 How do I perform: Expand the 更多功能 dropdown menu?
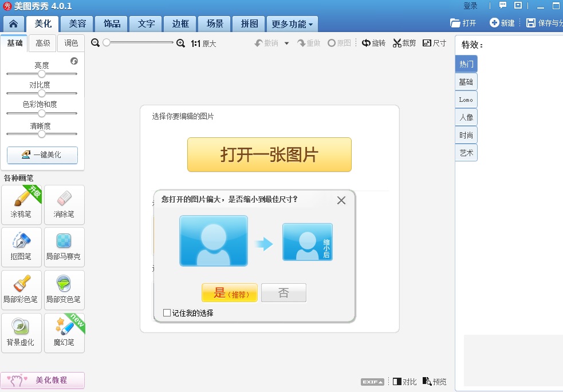tap(292, 25)
